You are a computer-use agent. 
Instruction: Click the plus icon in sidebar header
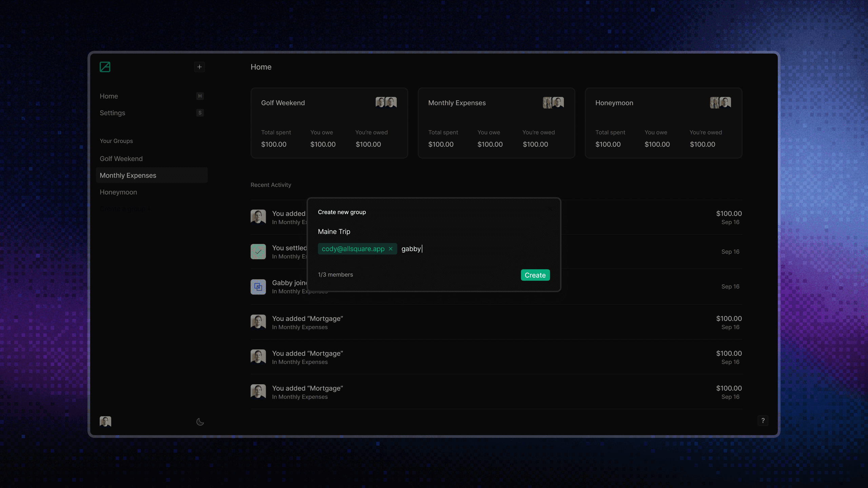(199, 67)
